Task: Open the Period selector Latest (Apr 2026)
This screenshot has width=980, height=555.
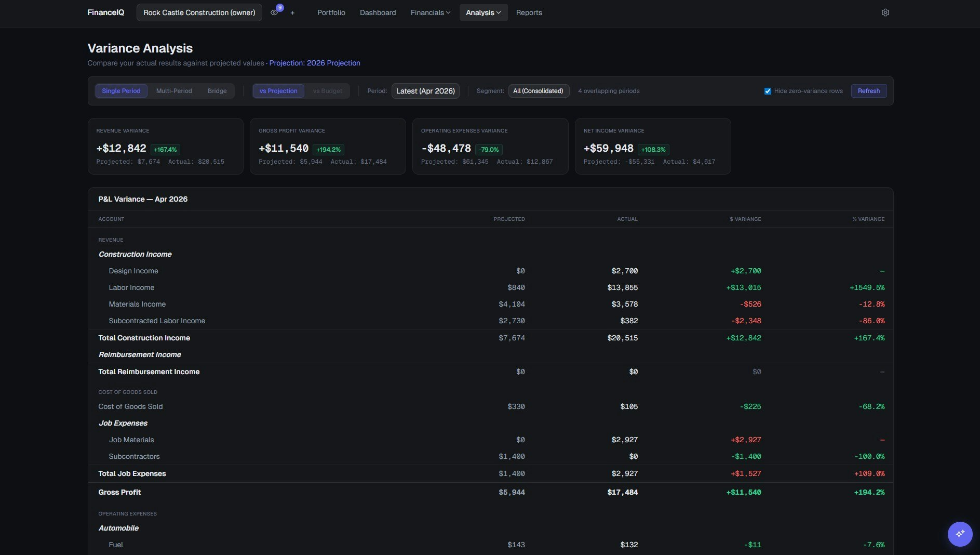Action: 425,91
